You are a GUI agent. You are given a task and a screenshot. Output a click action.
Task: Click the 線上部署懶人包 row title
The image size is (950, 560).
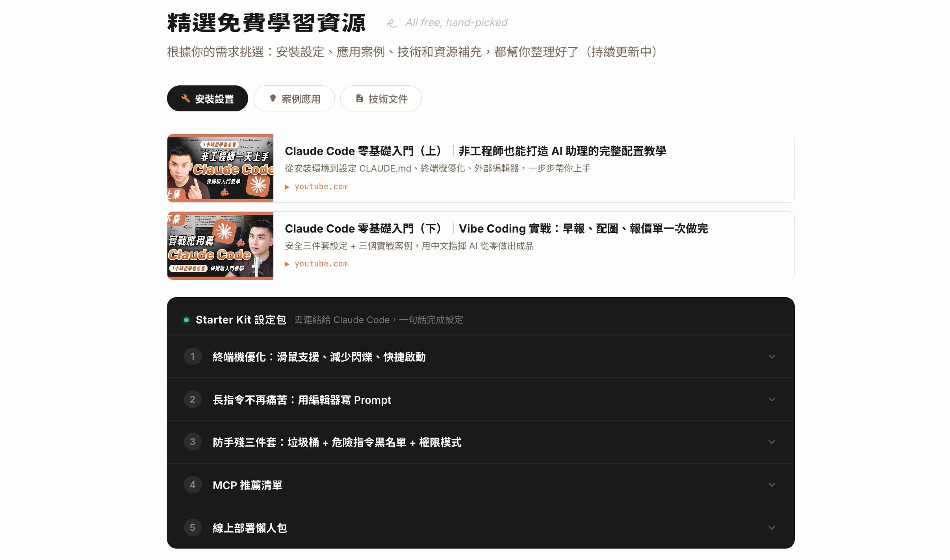pyautogui.click(x=250, y=528)
